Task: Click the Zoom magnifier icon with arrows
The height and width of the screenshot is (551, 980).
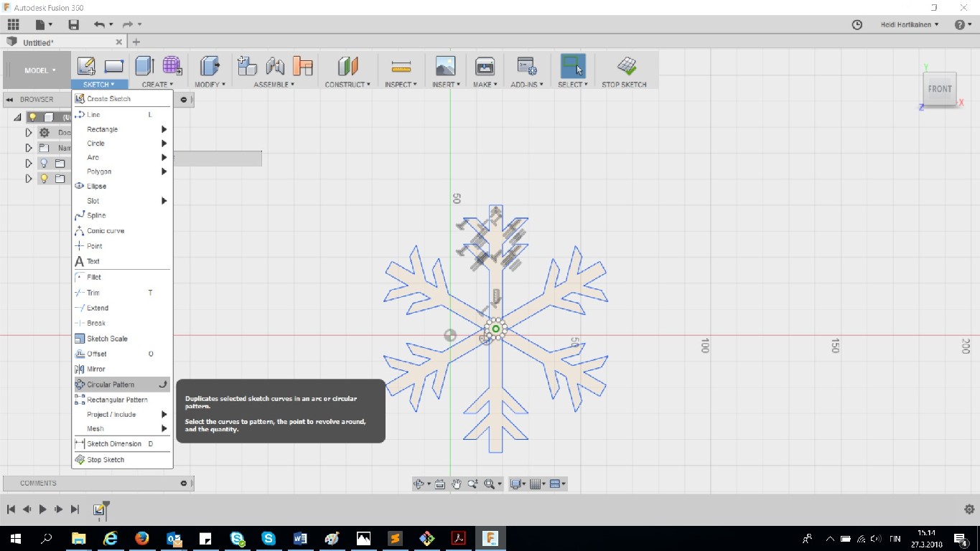Action: (x=473, y=484)
